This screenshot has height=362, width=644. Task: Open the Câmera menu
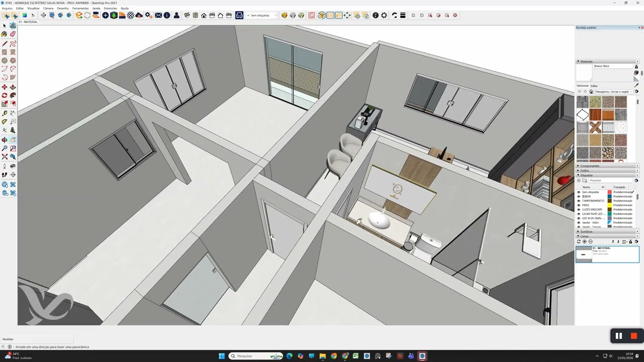tap(48, 9)
